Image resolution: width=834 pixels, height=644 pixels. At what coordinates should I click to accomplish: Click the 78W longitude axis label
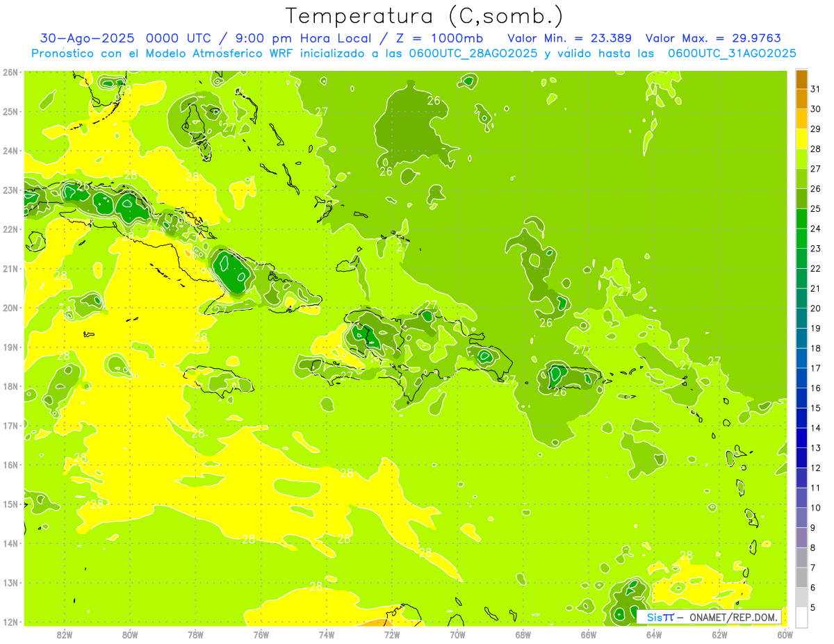coord(195,634)
